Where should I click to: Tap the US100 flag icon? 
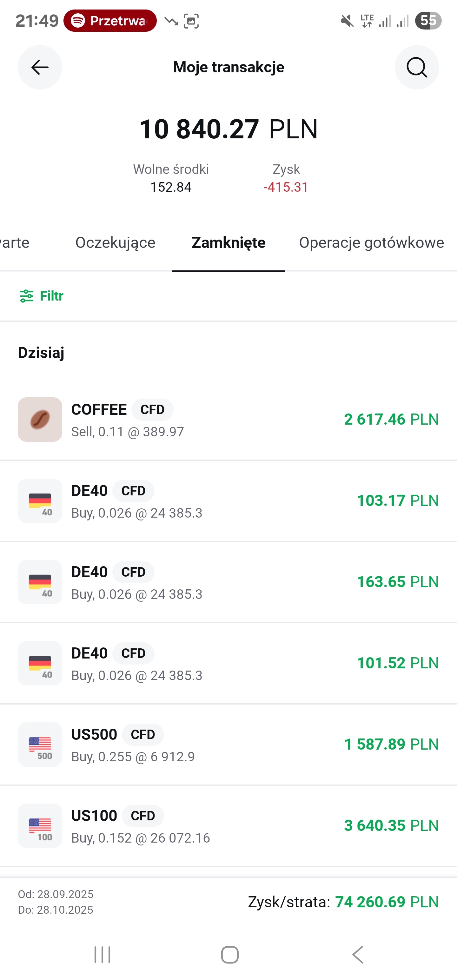pos(40,825)
